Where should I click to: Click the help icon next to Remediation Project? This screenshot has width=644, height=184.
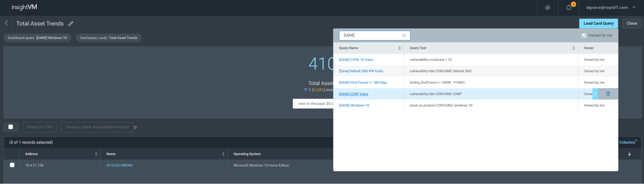coord(135,127)
